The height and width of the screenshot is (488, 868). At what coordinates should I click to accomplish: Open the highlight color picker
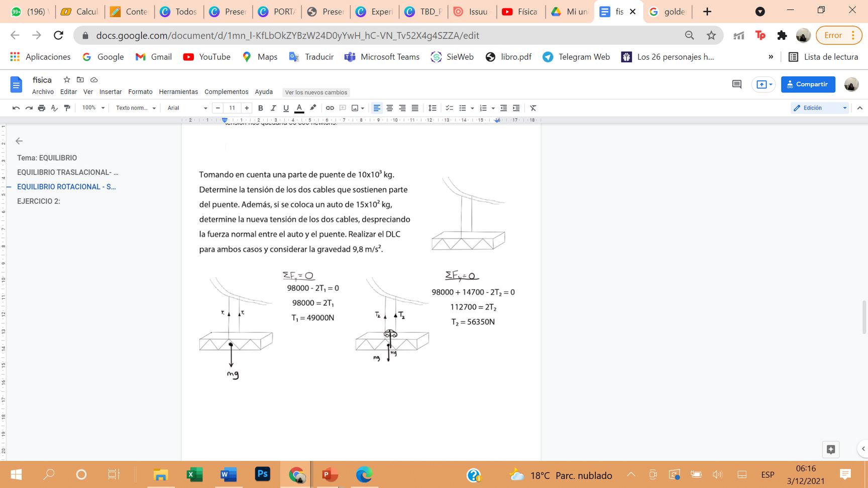tap(313, 108)
